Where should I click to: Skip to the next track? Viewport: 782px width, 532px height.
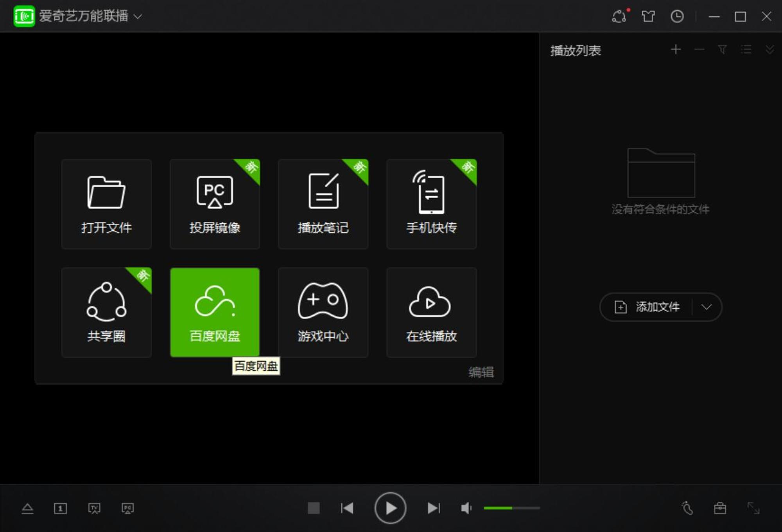point(434,508)
